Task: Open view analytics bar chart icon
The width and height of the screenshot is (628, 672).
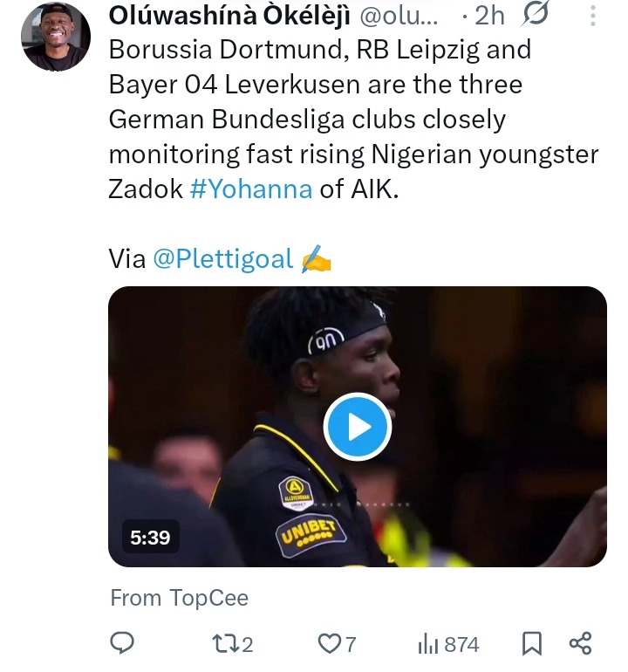Action: coord(429,644)
